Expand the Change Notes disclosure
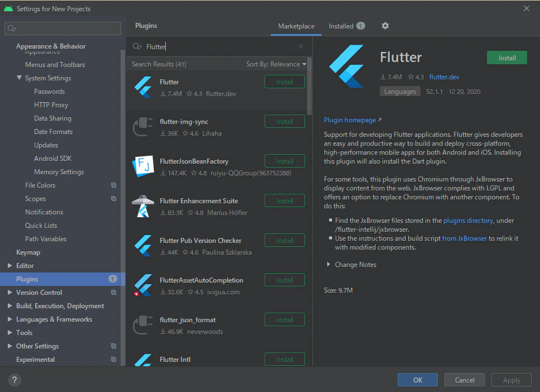Screen dimensions: 540x392 (x=328, y=264)
